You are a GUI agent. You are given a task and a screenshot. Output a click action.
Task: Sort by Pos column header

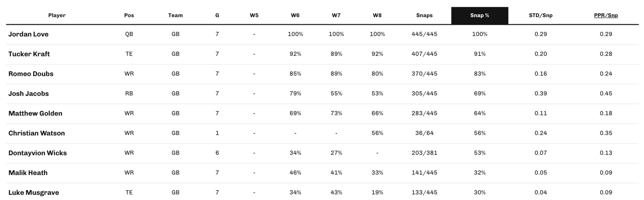[129, 15]
